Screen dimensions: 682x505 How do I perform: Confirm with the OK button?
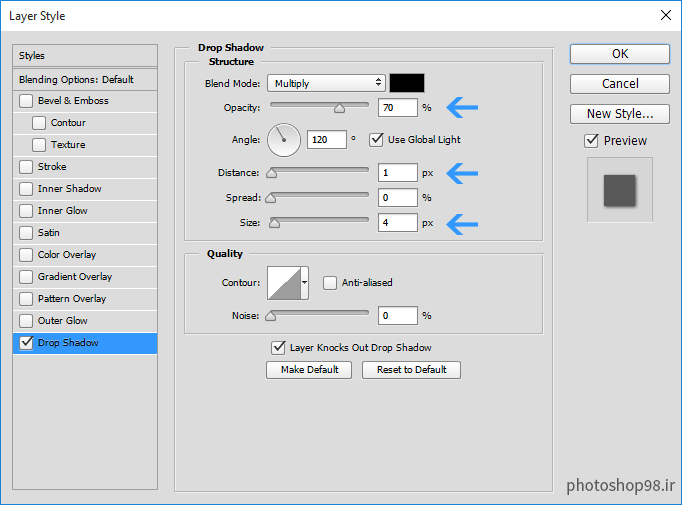click(x=620, y=54)
